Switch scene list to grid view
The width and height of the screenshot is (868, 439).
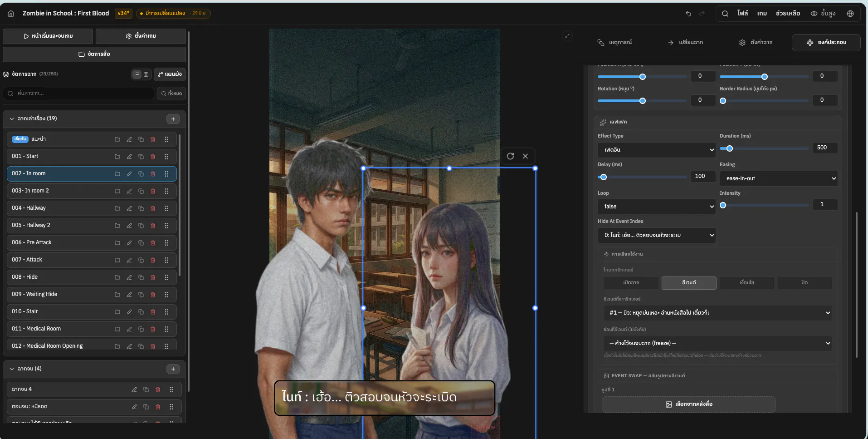(x=146, y=74)
